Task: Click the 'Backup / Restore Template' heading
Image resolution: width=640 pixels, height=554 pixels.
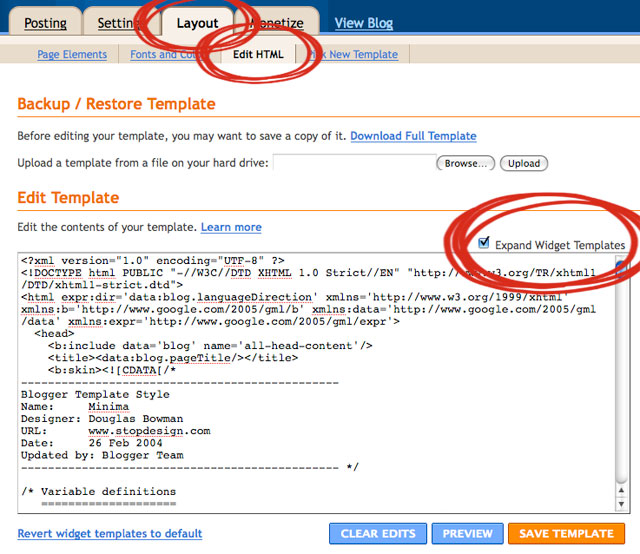Action: click(x=116, y=104)
